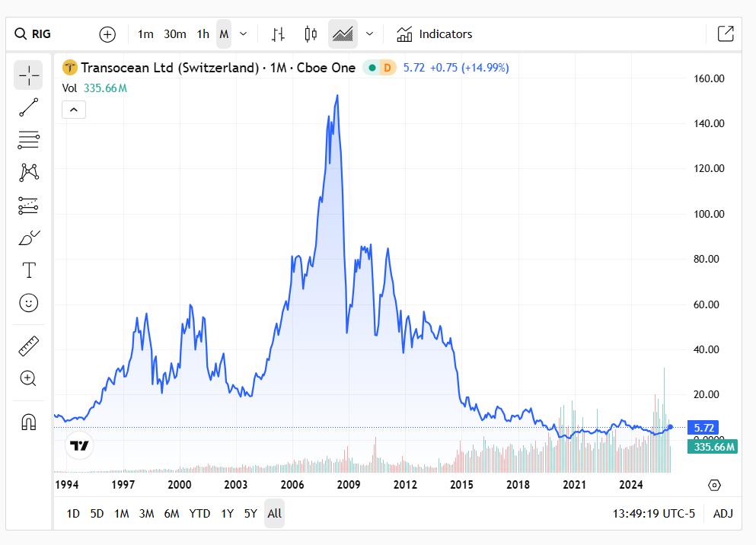Screen dimensions: 756x545
Task: Select the ruler Measure tool
Action: 28,346
